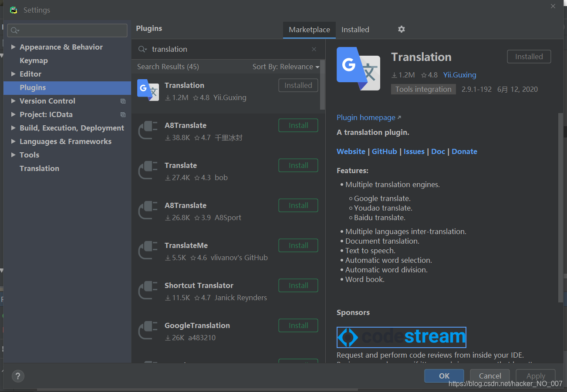Screen dimensions: 567x392
Task: Click the 'Search Results (45)' label
Action: coord(168,67)
